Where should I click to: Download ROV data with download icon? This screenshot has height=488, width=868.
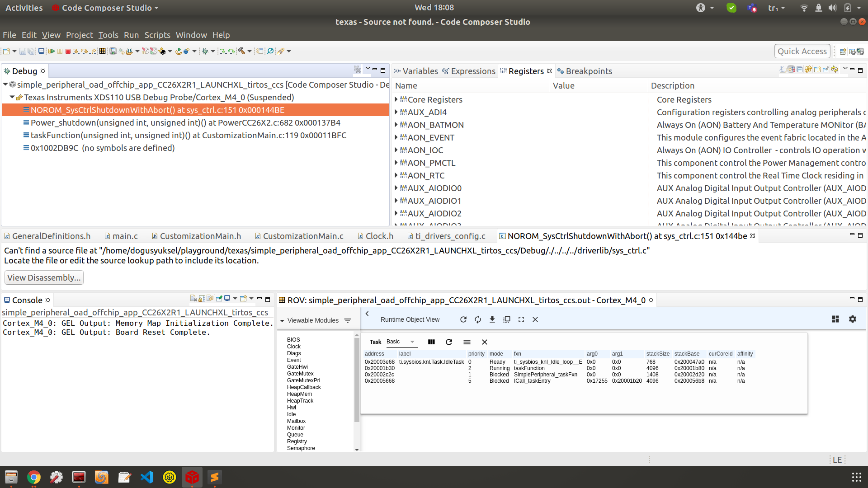(x=492, y=319)
